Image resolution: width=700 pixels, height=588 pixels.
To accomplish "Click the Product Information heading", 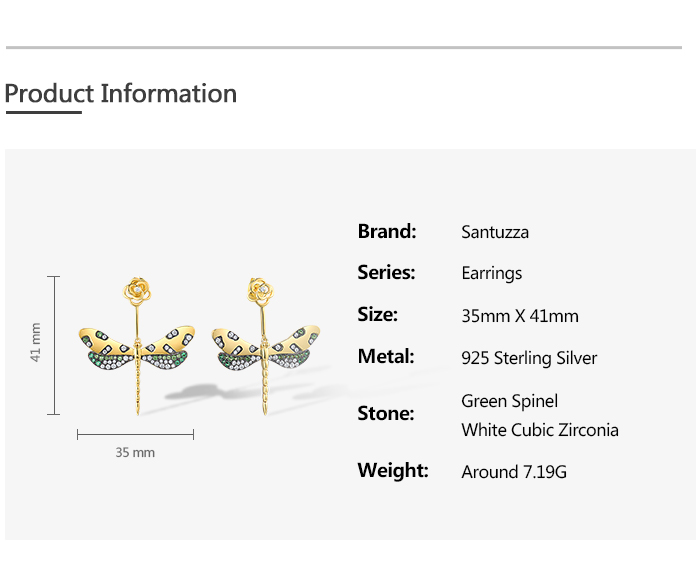I will click(x=121, y=94).
